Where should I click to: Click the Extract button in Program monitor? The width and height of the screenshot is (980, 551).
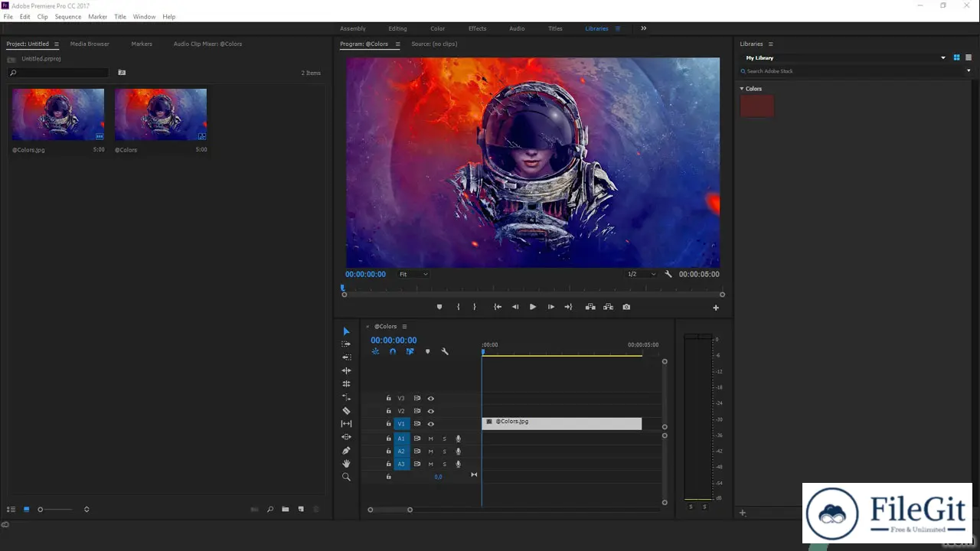(608, 307)
